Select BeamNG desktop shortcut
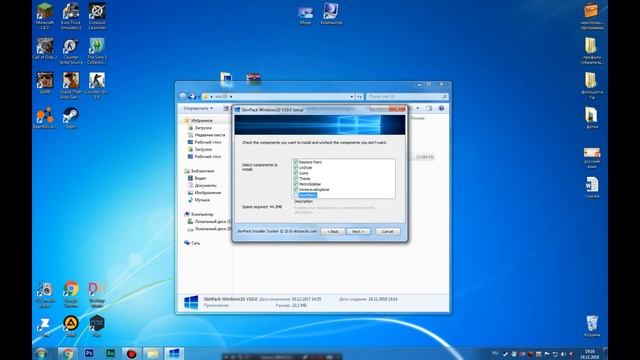 [x=44, y=118]
